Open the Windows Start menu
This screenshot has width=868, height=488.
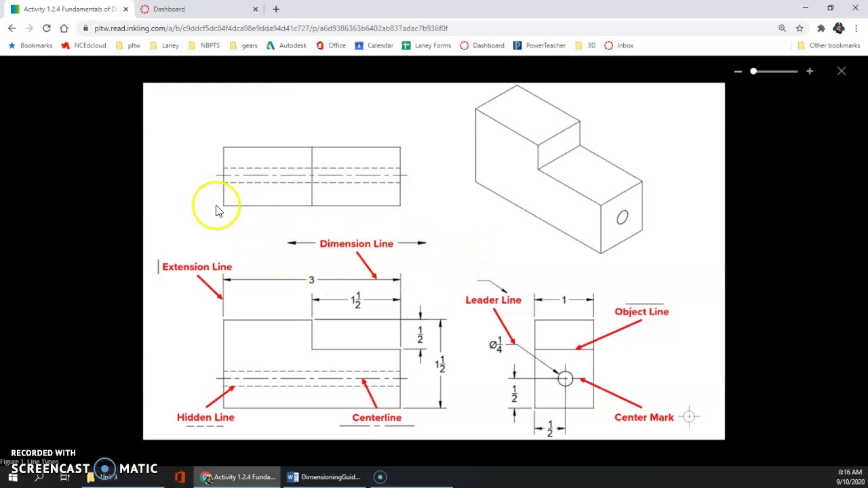(x=12, y=477)
